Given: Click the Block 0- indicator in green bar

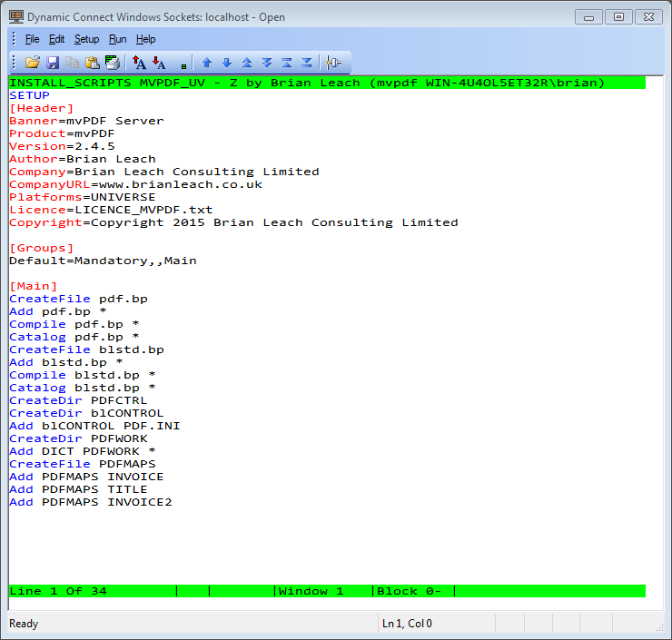Looking at the screenshot, I should click(409, 591).
